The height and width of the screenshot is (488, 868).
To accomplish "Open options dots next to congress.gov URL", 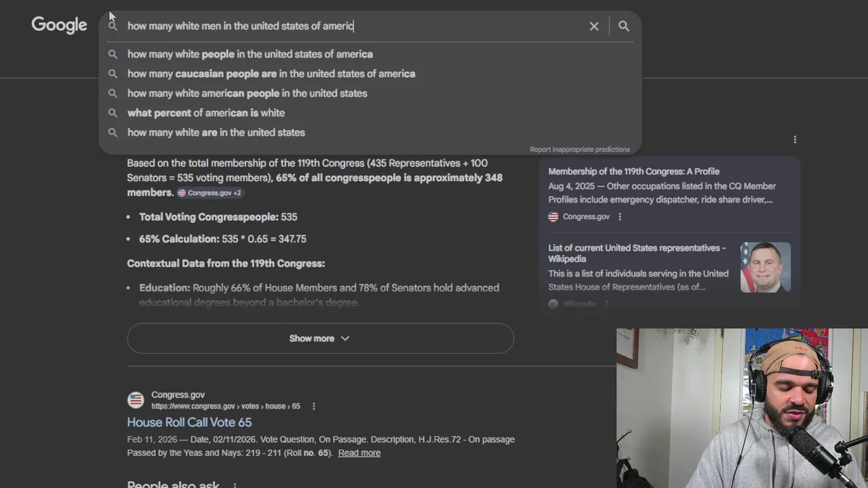I will tap(313, 406).
